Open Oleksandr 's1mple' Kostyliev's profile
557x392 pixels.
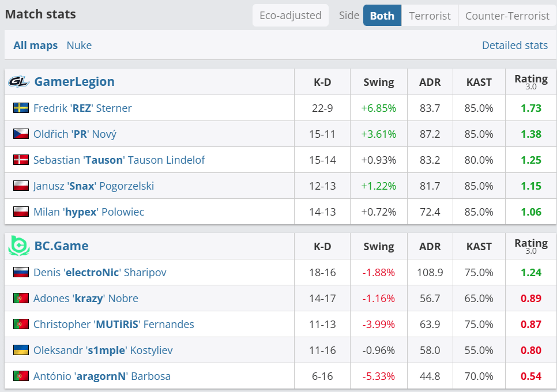pos(103,350)
